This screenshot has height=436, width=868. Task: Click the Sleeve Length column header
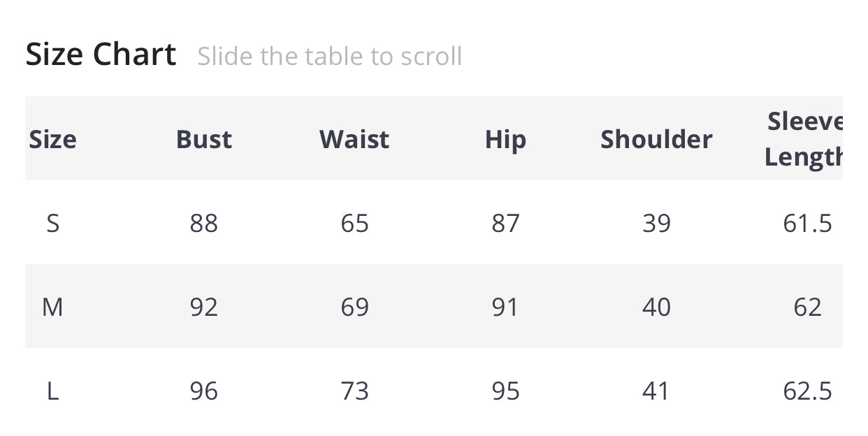tap(804, 139)
